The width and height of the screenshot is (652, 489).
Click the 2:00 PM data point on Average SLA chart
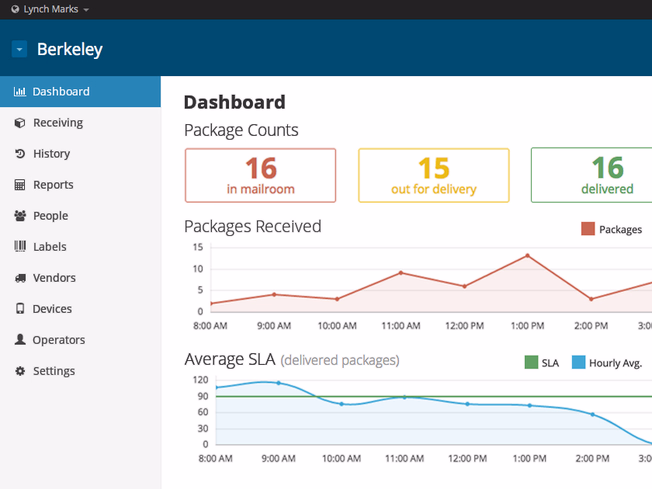(x=593, y=415)
